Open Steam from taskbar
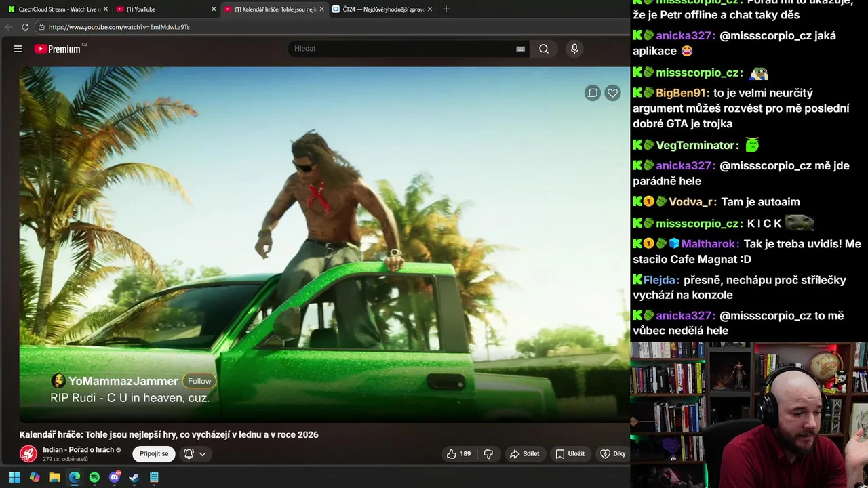 coord(134,477)
